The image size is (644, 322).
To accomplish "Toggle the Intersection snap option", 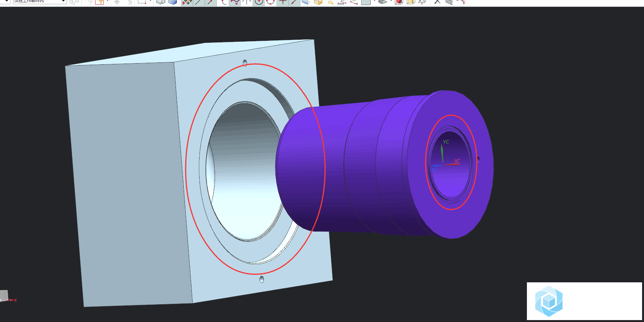I will tap(247, 2).
